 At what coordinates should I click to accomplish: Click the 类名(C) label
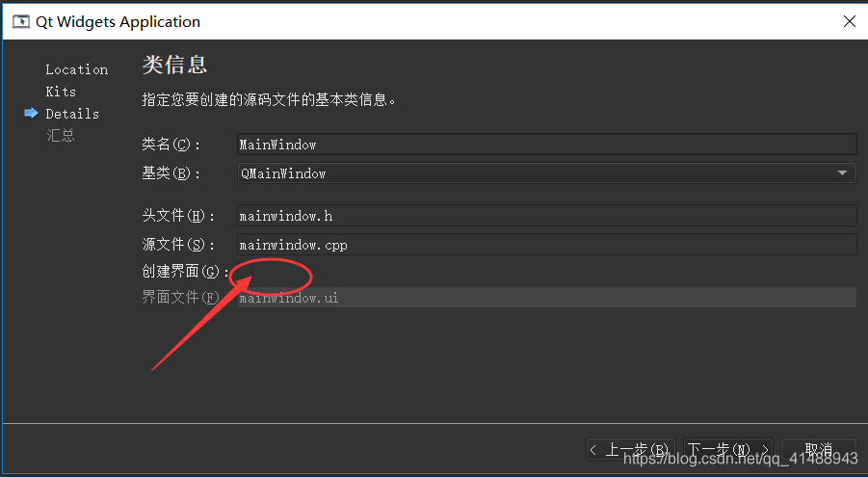tap(170, 145)
